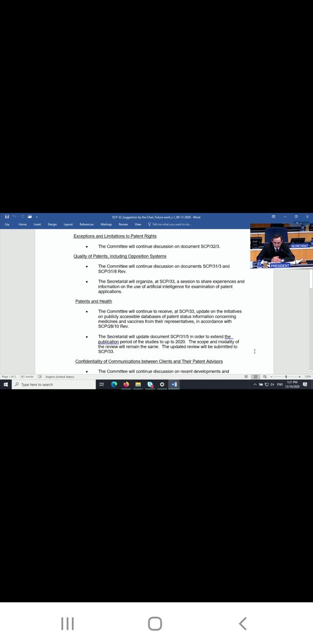Image resolution: width=313 pixels, height=644 pixels.
Task: Open Task View from the taskbar
Action: (102, 384)
